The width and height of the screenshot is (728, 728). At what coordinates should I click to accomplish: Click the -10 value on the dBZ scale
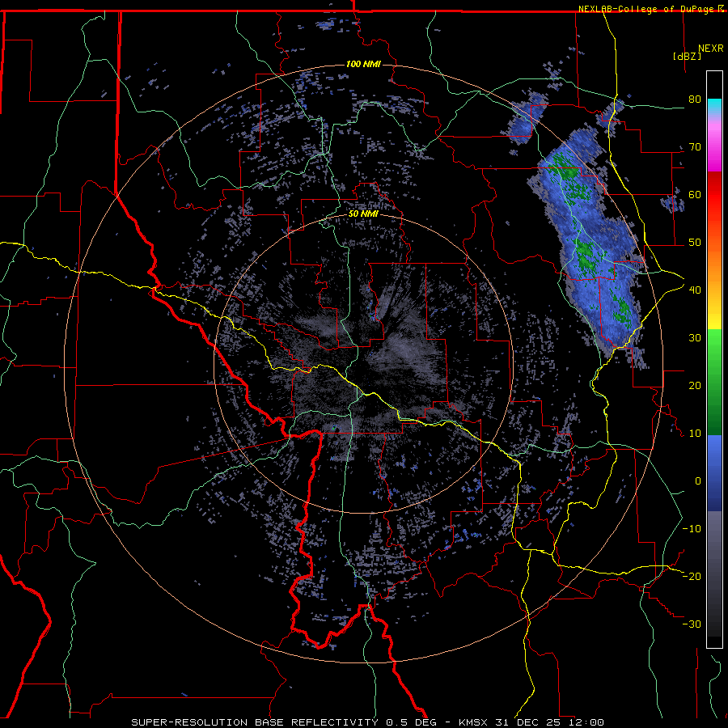click(692, 528)
